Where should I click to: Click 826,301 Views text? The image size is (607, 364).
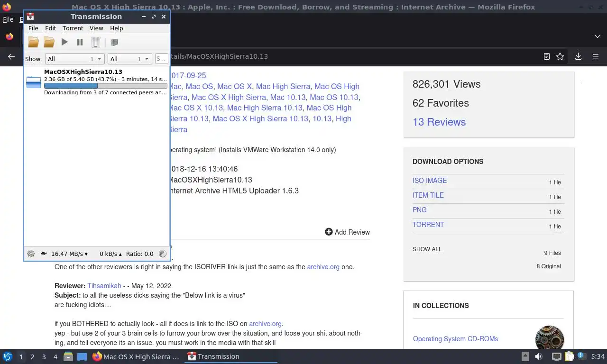click(447, 84)
